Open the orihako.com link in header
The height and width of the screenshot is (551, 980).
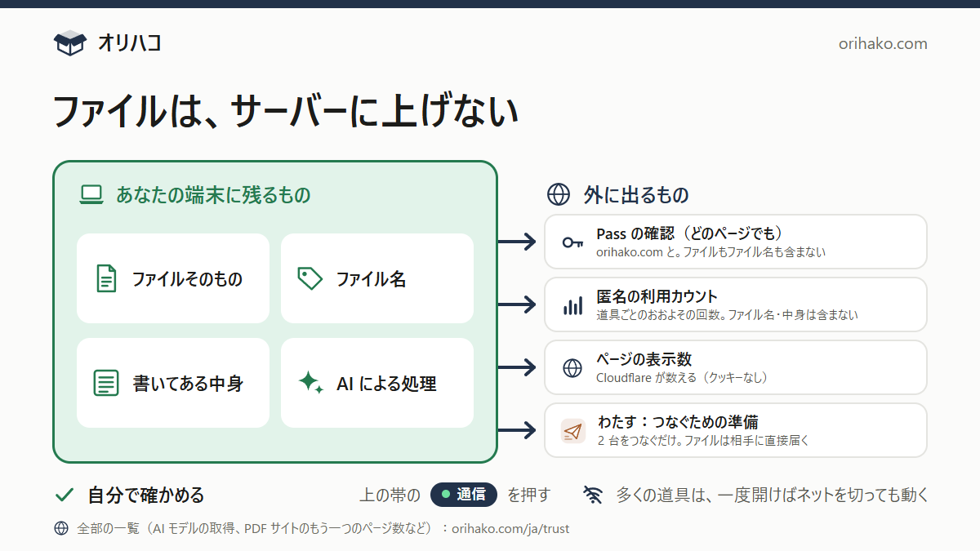point(883,44)
